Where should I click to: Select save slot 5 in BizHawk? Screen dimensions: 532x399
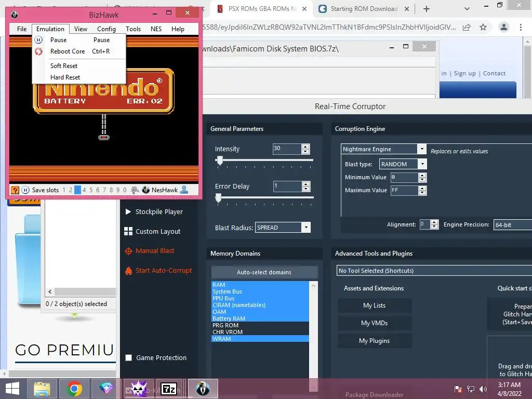[x=91, y=190]
